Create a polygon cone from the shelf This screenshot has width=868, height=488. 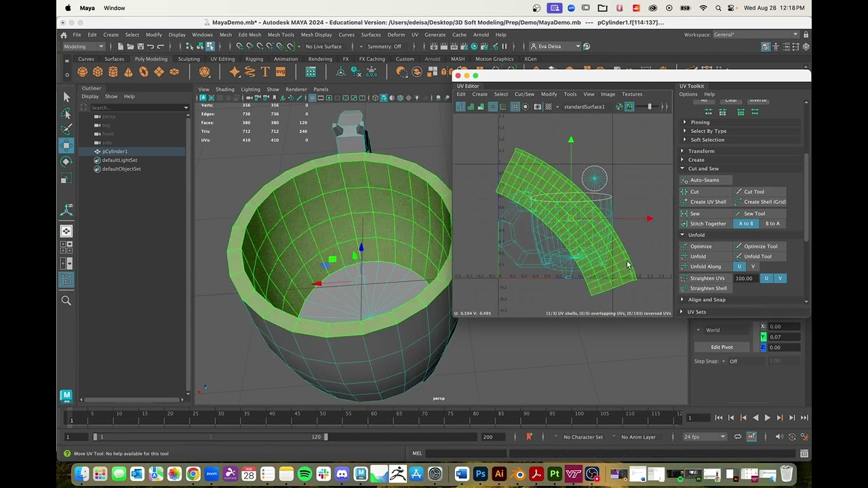click(x=128, y=72)
